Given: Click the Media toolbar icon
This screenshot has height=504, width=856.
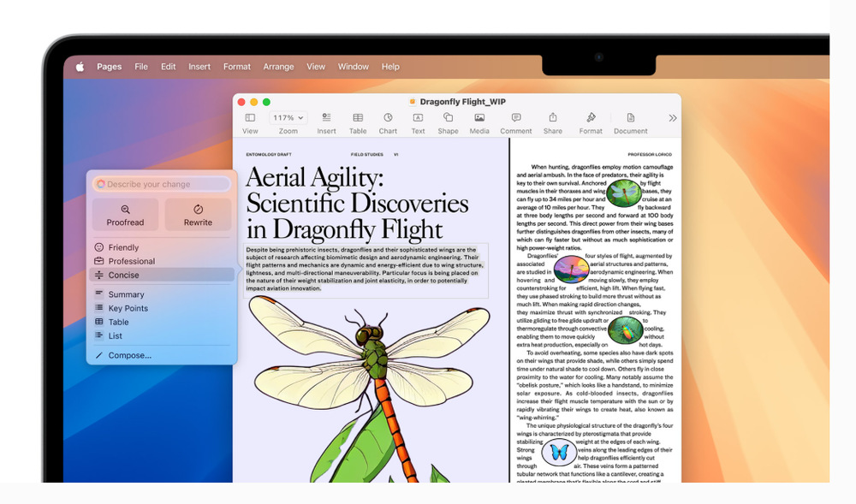Looking at the screenshot, I should coord(479,118).
